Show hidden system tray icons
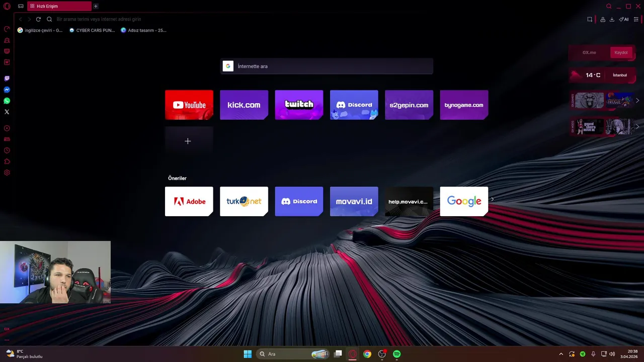The width and height of the screenshot is (644, 362). pos(561,354)
